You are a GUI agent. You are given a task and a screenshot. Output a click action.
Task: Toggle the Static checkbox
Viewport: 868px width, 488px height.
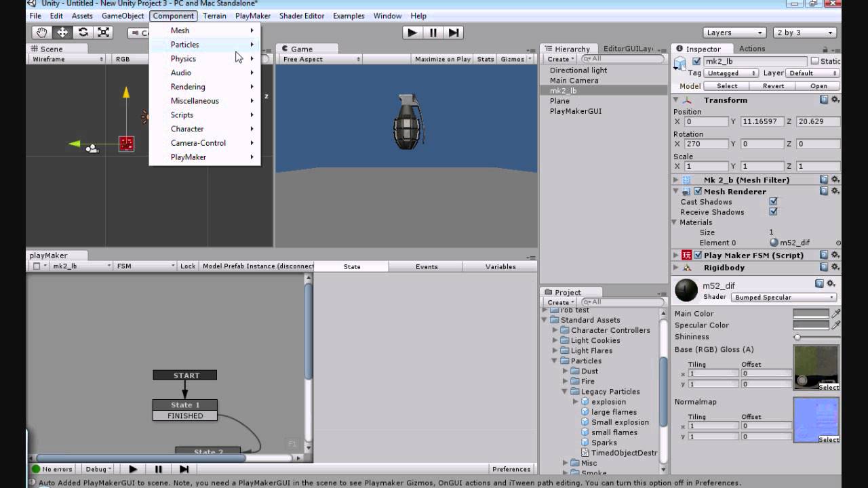click(814, 61)
